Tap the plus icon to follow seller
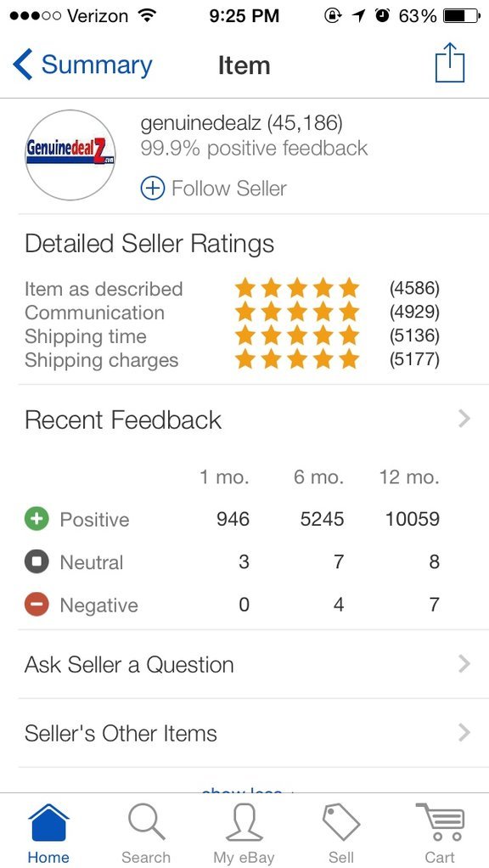The height and width of the screenshot is (868, 489). tap(152, 189)
